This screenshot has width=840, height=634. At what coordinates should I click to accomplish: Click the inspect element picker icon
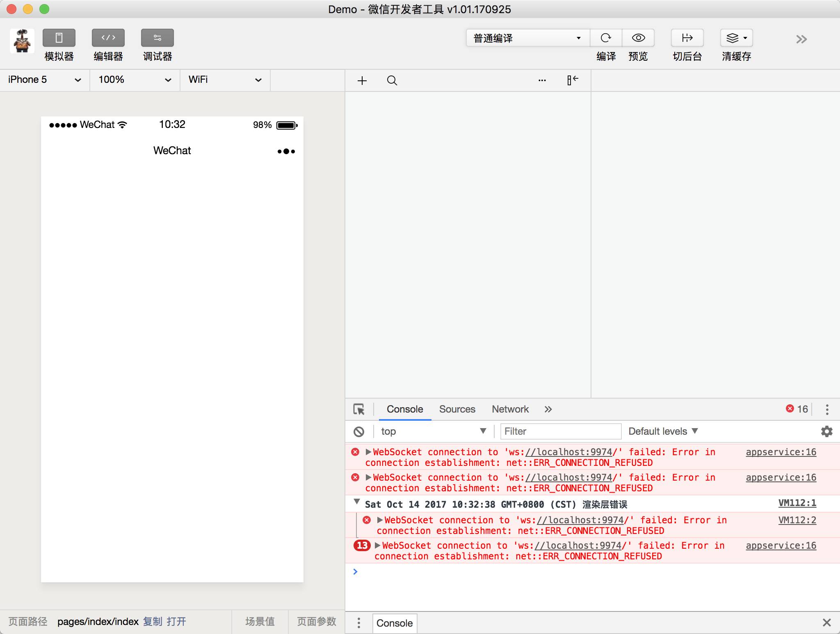pos(359,409)
